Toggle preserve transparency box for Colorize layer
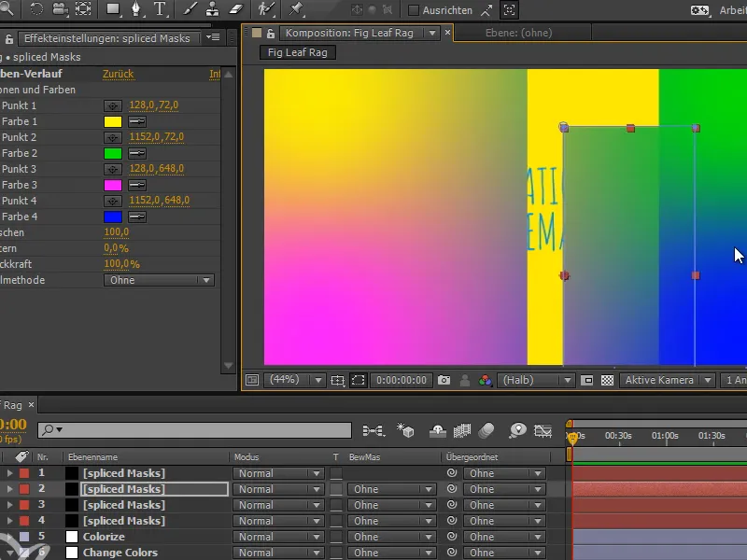Image resolution: width=747 pixels, height=560 pixels. (336, 537)
